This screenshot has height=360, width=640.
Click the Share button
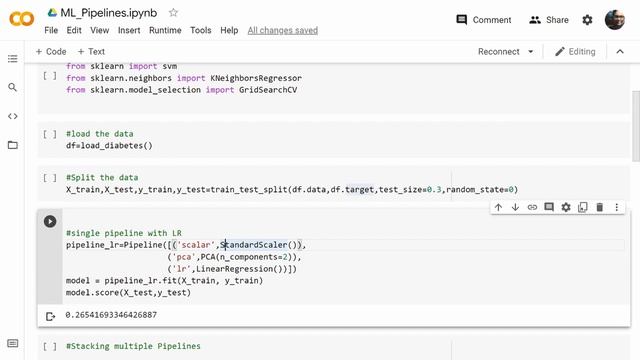coord(549,20)
